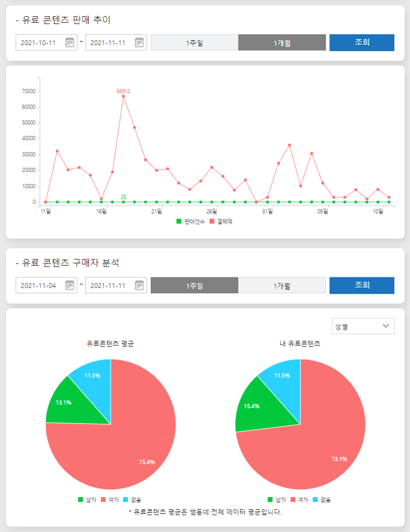Select 1주일 in sales trend section
The width and height of the screenshot is (410, 532).
194,43
